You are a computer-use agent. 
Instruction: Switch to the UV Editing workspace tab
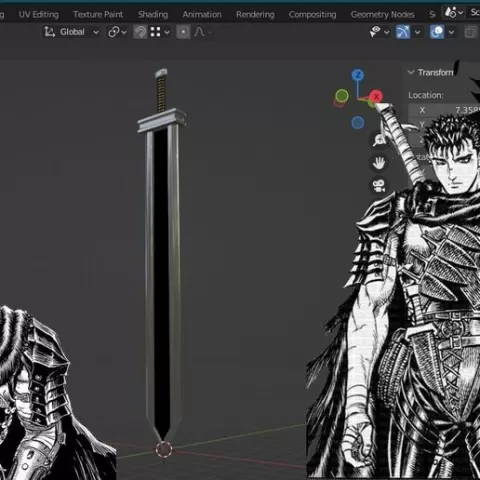pos(39,15)
